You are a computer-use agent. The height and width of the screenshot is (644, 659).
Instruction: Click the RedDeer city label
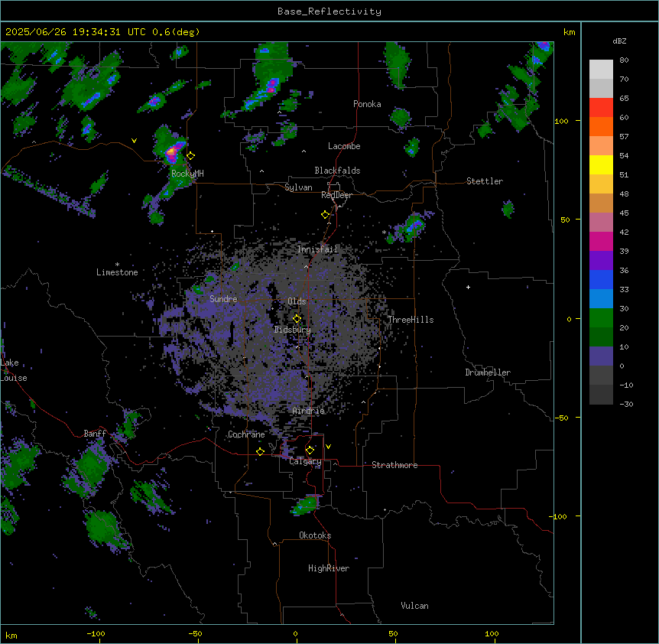336,195
